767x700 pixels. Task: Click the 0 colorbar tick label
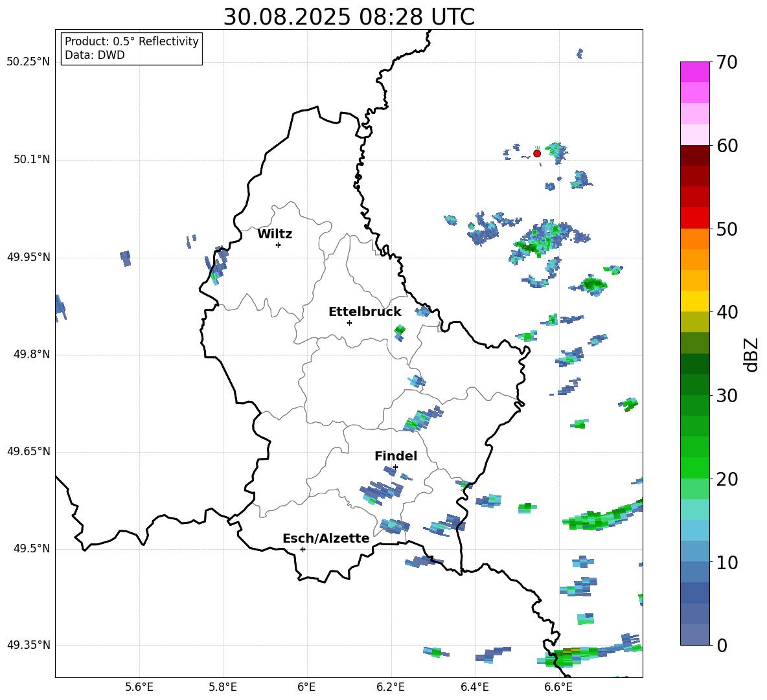point(722,645)
